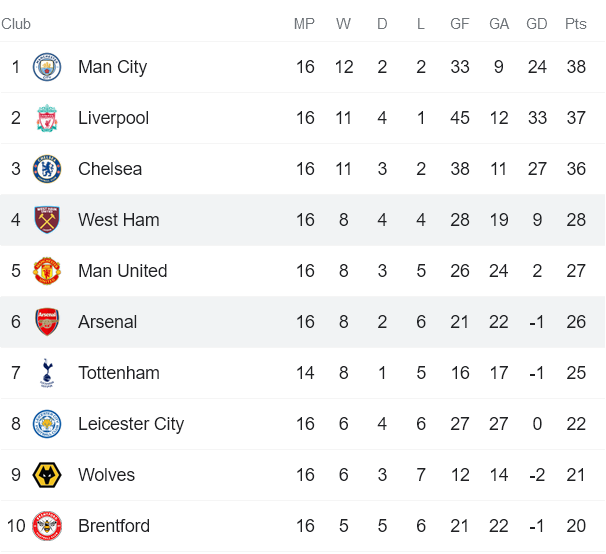This screenshot has height=554, width=606.
Task: Select Arsenal's points value 26
Action: pos(576,322)
